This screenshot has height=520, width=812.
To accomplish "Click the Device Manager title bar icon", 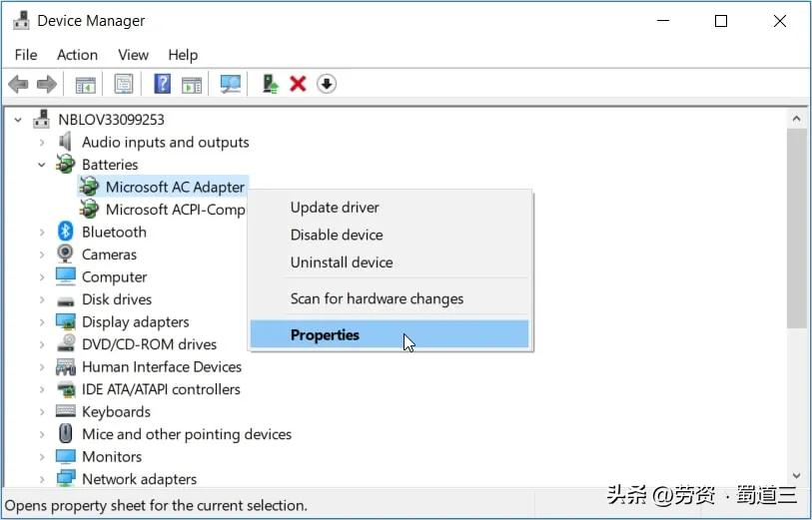I will point(21,21).
